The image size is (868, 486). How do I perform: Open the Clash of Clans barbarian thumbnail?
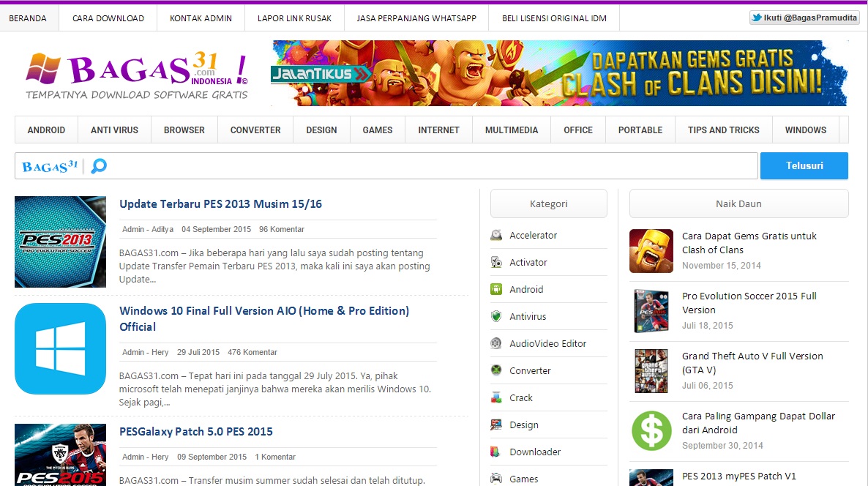point(651,251)
